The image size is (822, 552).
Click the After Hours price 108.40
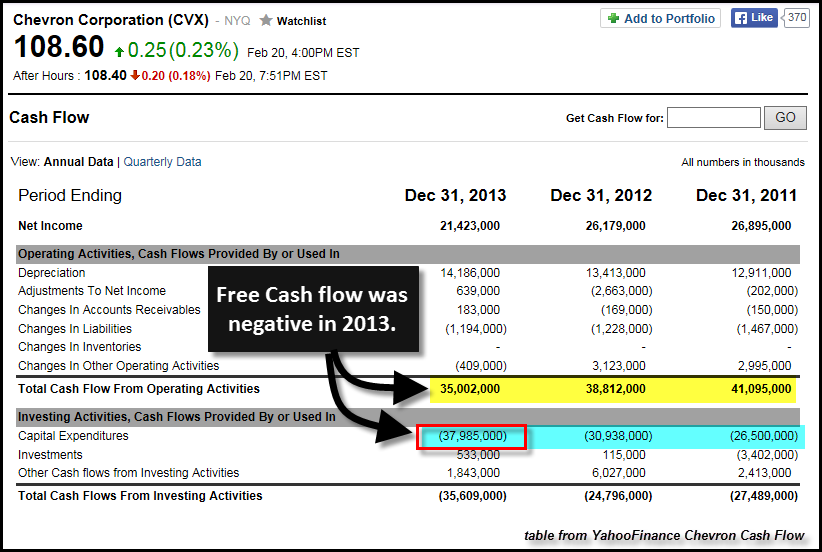tap(105, 75)
